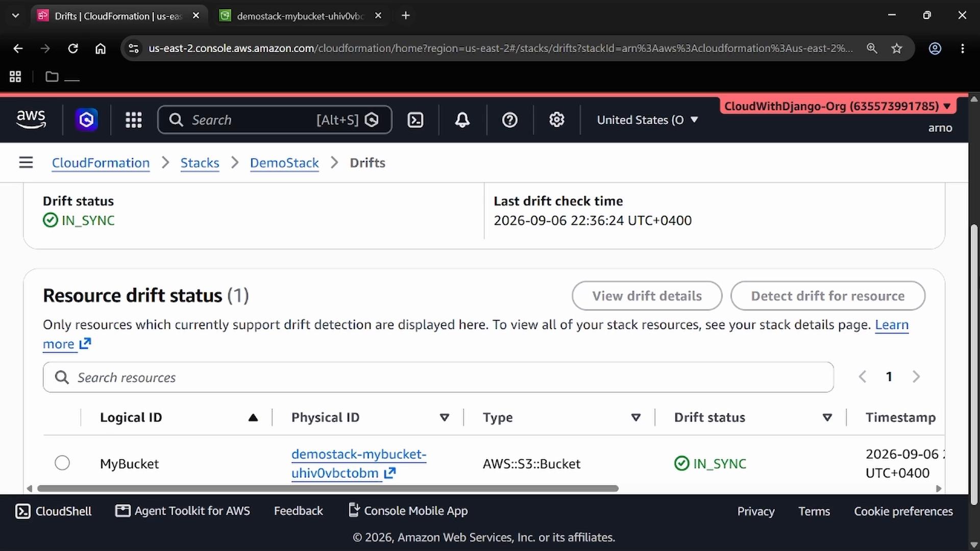This screenshot has width=980, height=551.
Task: Toggle the side navigation hamburger menu
Action: [26, 163]
